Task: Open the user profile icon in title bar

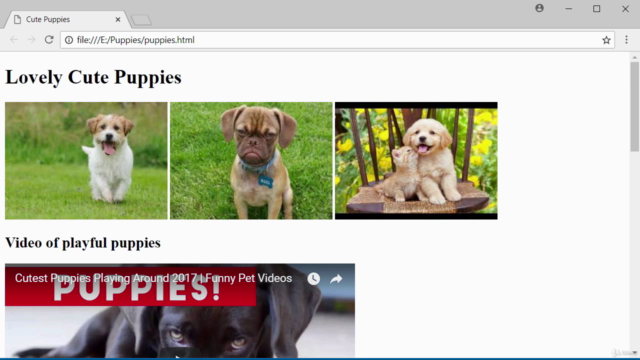Action: pyautogui.click(x=539, y=8)
